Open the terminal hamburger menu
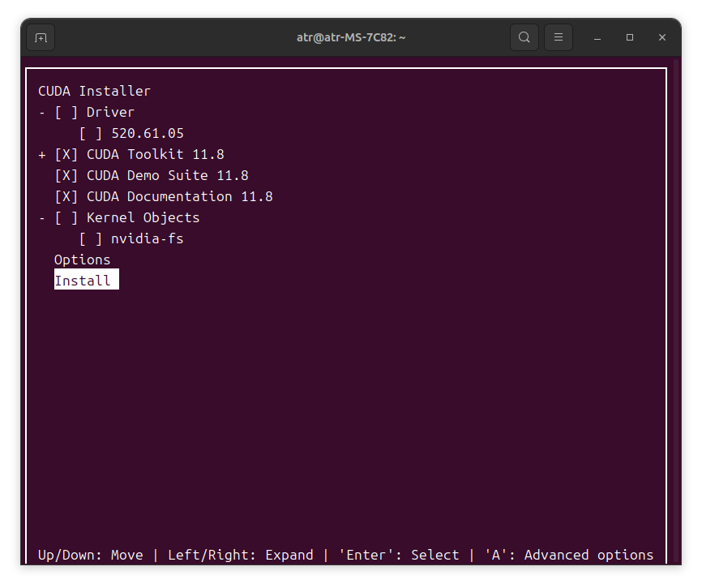This screenshot has width=702, height=588. point(559,37)
